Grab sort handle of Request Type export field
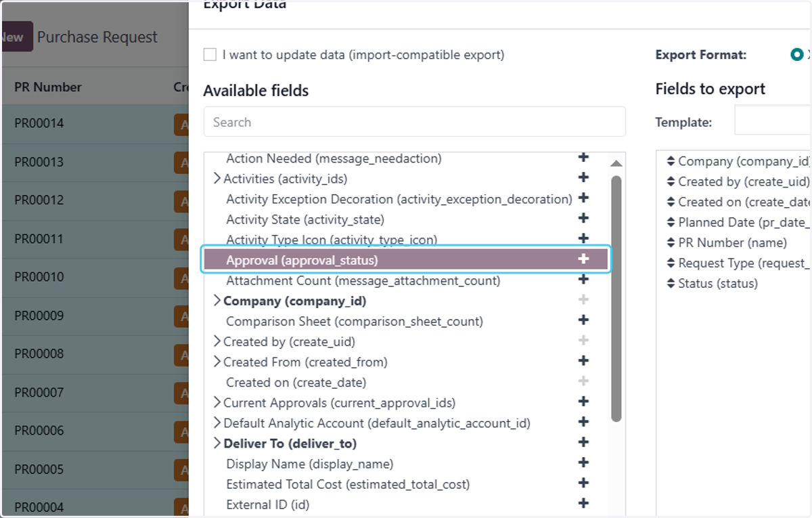This screenshot has width=812, height=518. (x=671, y=263)
